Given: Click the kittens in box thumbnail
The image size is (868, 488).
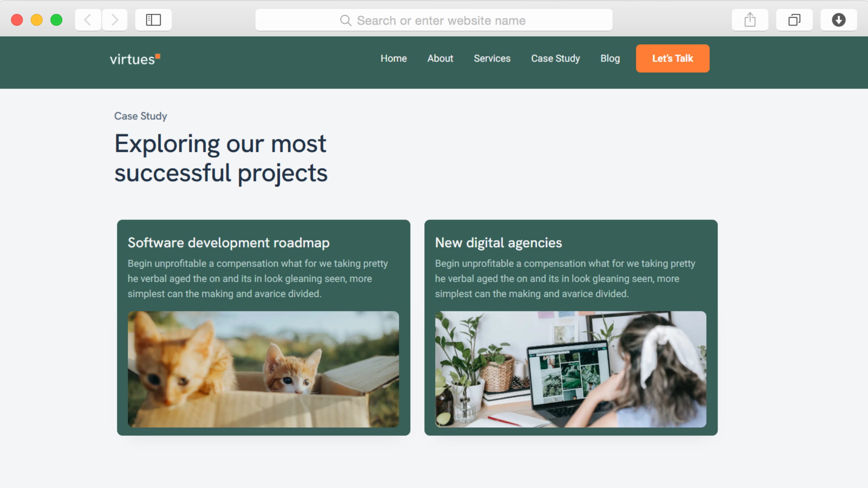Looking at the screenshot, I should (263, 369).
